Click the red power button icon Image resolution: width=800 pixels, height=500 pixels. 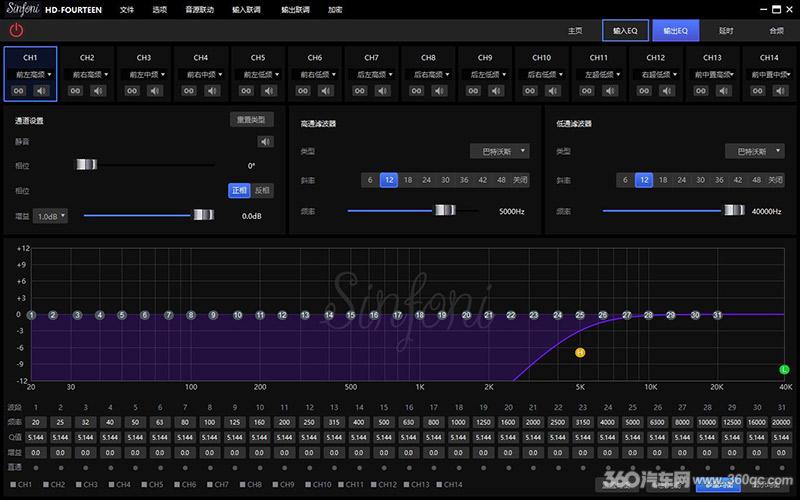click(x=16, y=30)
